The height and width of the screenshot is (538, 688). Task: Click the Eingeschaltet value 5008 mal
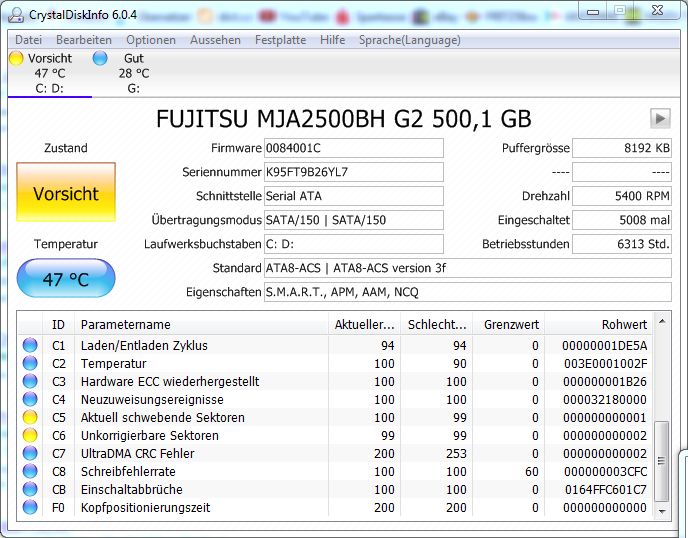click(x=622, y=220)
